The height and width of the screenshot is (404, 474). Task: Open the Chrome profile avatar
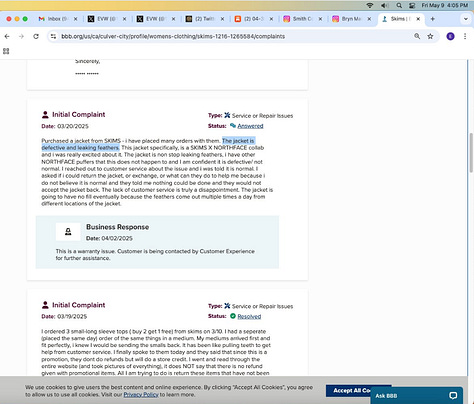[x=450, y=36]
